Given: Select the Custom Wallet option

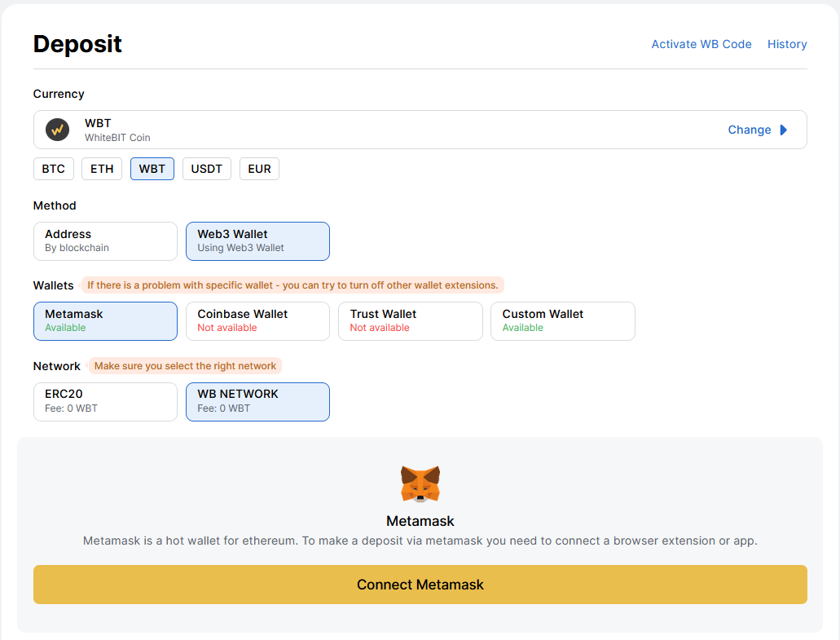Looking at the screenshot, I should coord(563,321).
